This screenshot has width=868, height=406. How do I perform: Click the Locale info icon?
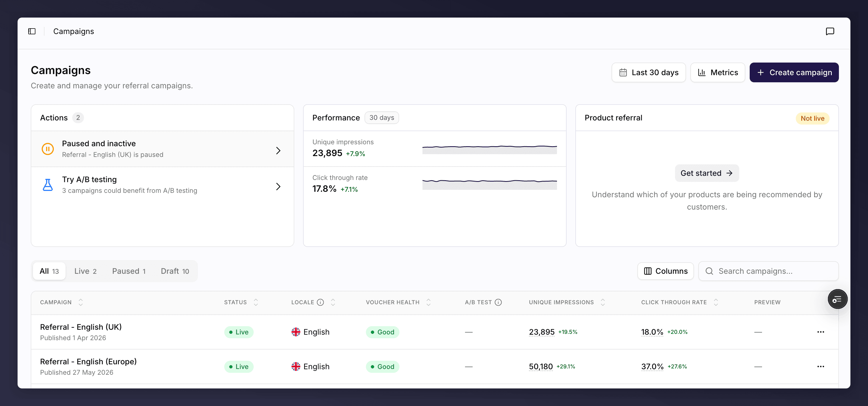320,302
